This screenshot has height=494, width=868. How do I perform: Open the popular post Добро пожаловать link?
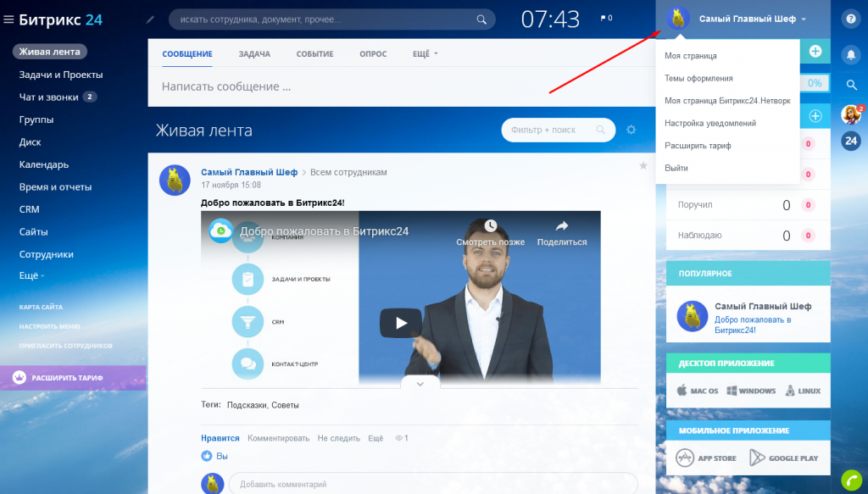(x=753, y=325)
